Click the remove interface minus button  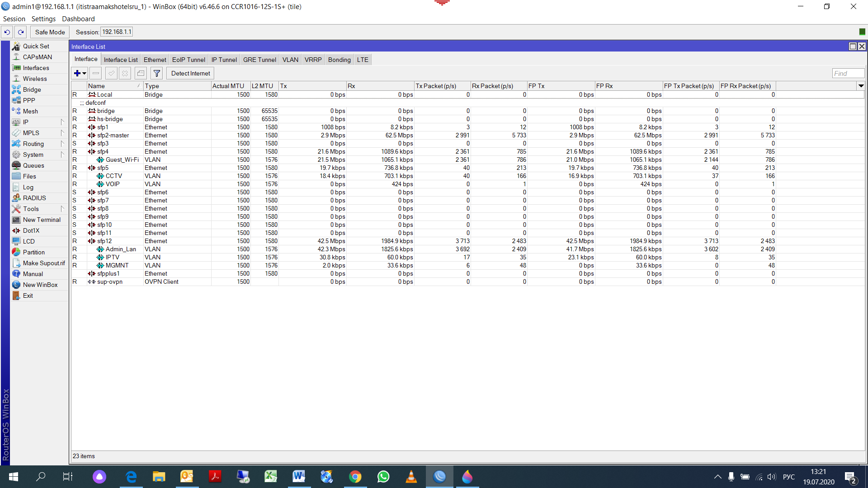96,73
